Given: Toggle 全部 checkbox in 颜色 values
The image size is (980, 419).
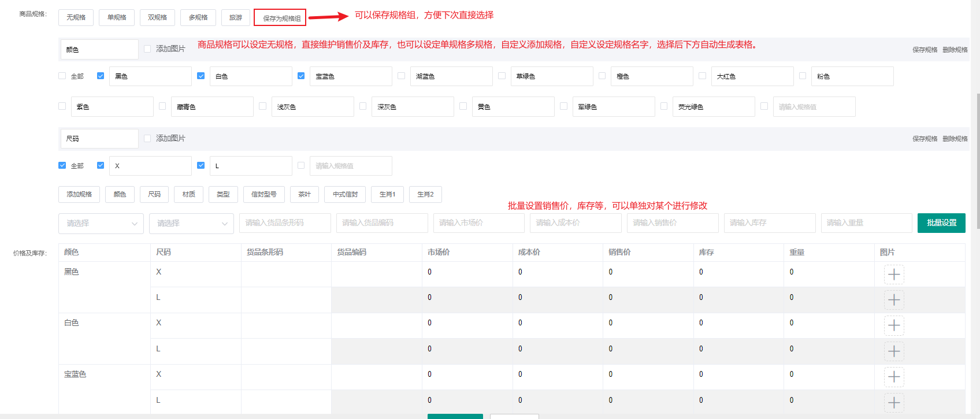Looking at the screenshot, I should [62, 76].
